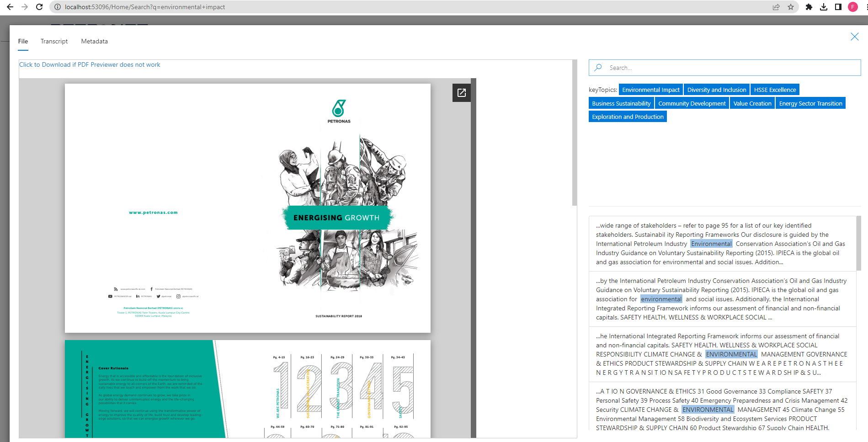View site information icon in address bar

pyautogui.click(x=58, y=7)
